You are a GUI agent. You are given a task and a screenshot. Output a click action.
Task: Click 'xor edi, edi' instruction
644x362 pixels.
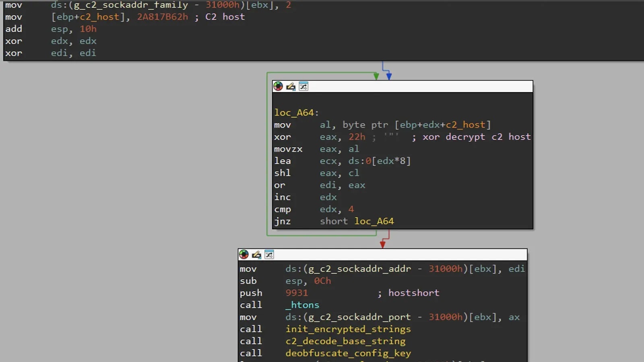click(x=51, y=53)
